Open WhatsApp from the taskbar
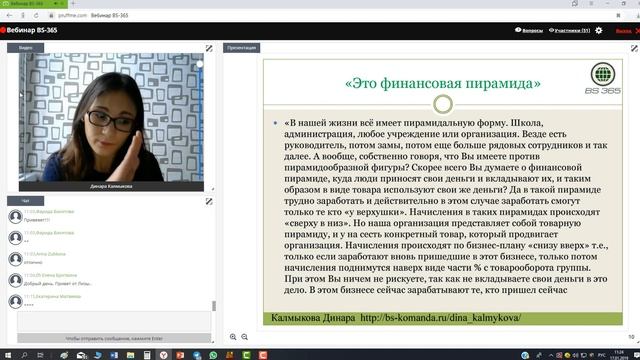The image size is (640, 360). pos(213,355)
